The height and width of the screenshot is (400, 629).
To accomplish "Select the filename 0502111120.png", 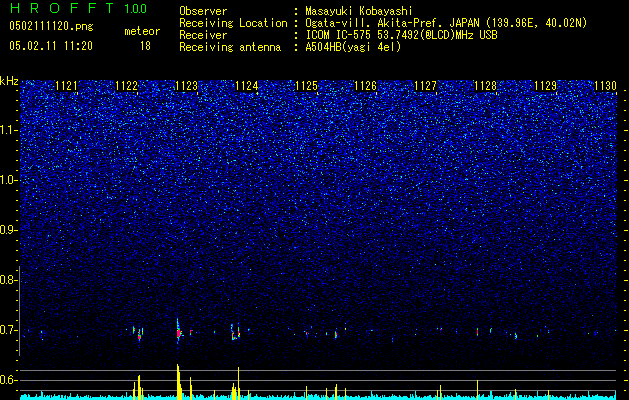I will [51, 26].
